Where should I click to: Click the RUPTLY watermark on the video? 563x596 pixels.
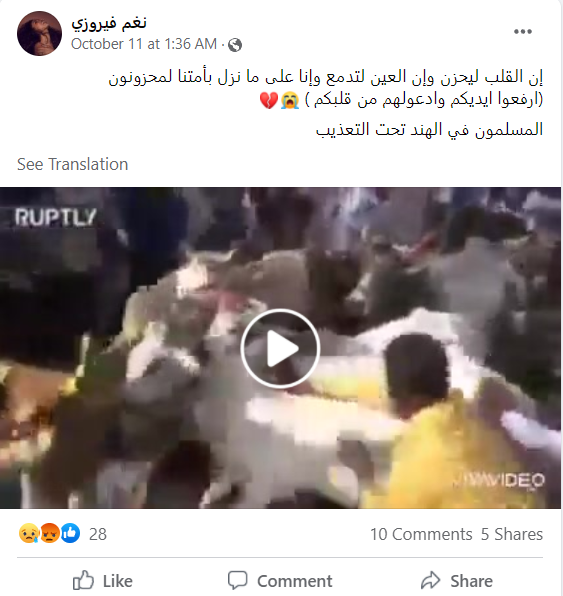56,217
